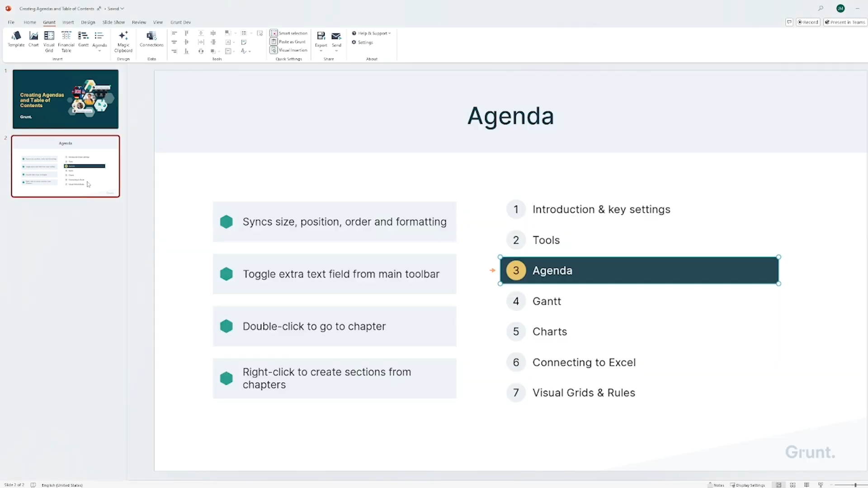Select the 'Connecting to Excel' agenda item
Viewport: 868px width, 488px height.
click(x=584, y=362)
